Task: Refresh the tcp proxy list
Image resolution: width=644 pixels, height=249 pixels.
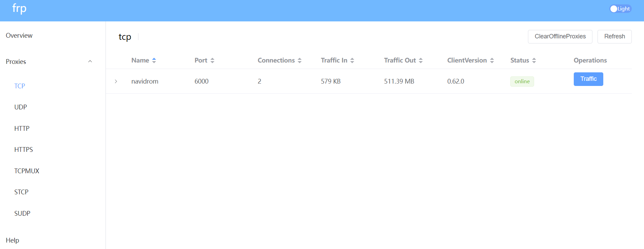Action: (x=614, y=37)
